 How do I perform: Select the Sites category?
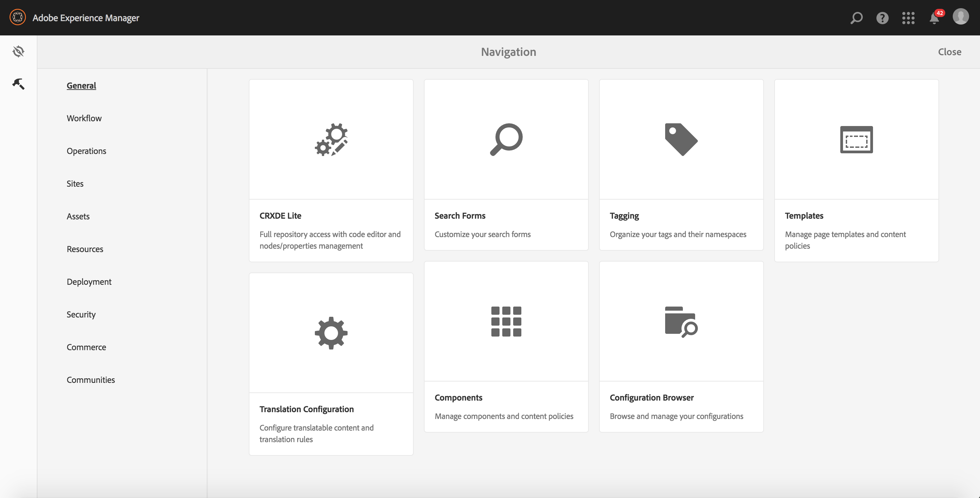pyautogui.click(x=75, y=184)
